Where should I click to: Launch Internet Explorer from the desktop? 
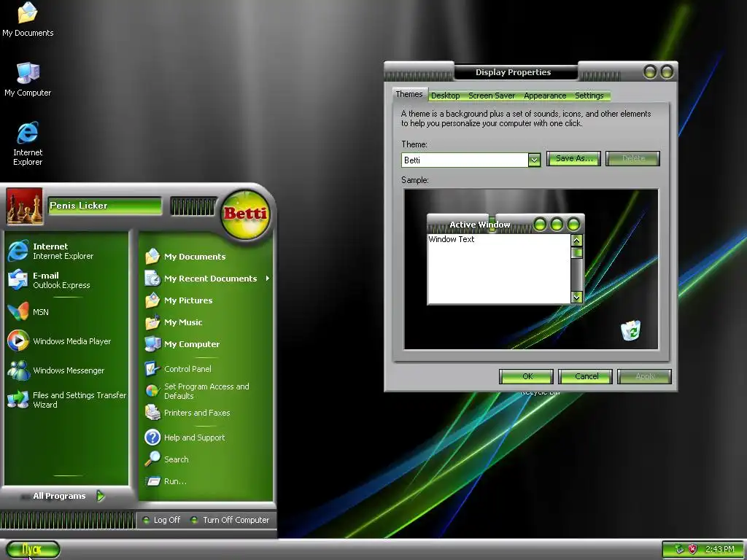tap(28, 144)
